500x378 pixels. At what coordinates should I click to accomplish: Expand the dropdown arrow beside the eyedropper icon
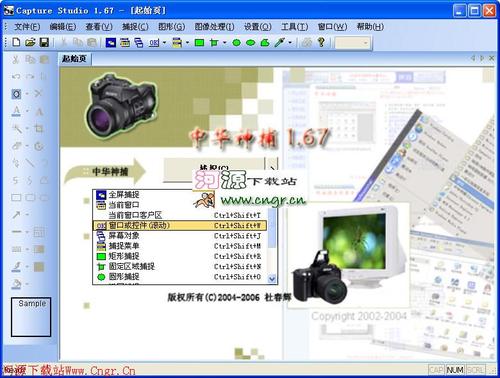(x=290, y=43)
